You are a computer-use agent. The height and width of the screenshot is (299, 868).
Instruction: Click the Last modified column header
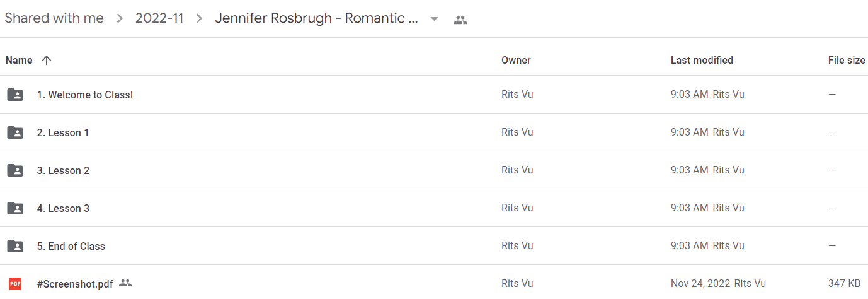[702, 61]
